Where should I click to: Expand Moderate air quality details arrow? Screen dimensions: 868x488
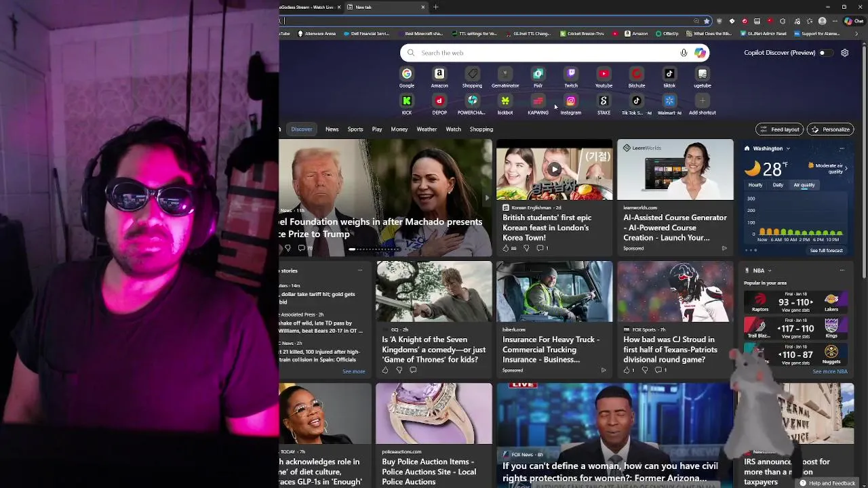[x=846, y=168]
